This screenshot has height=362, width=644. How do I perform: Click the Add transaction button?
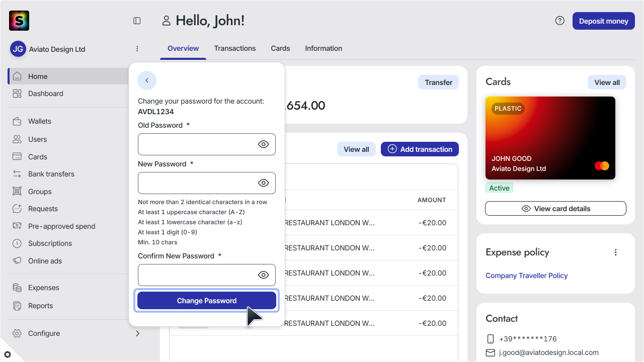click(420, 149)
